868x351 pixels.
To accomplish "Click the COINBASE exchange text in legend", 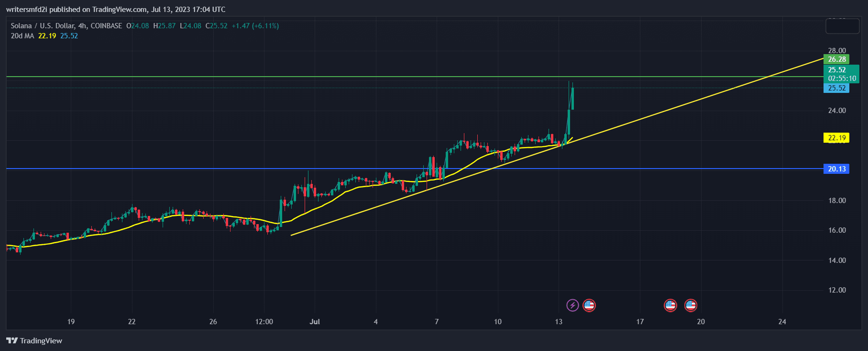I will coord(106,26).
